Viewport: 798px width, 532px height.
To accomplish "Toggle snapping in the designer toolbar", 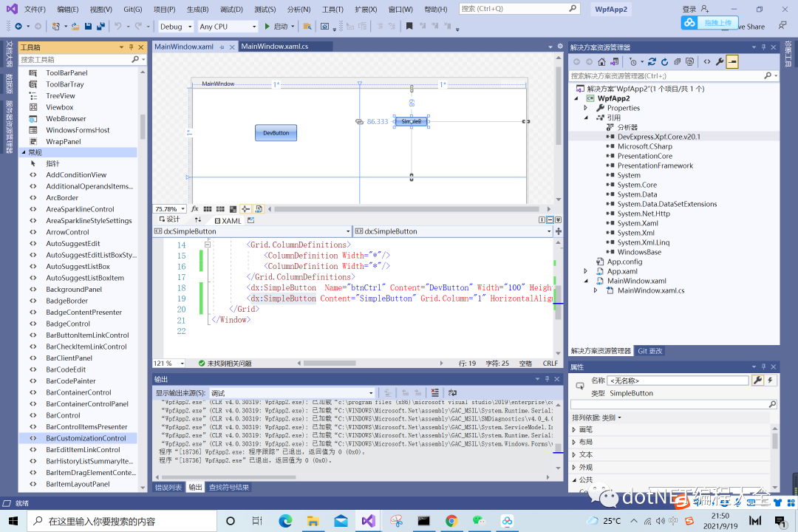I will point(245,209).
